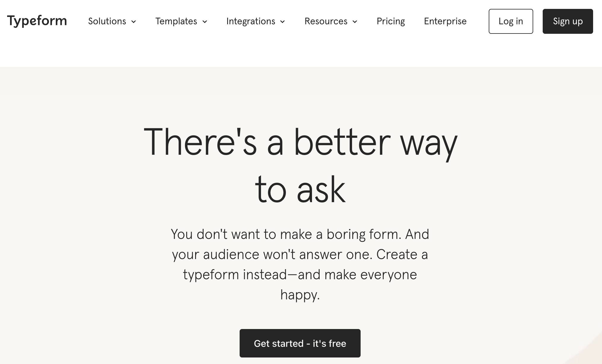Click the chevron arrow beside Resources

(x=355, y=22)
